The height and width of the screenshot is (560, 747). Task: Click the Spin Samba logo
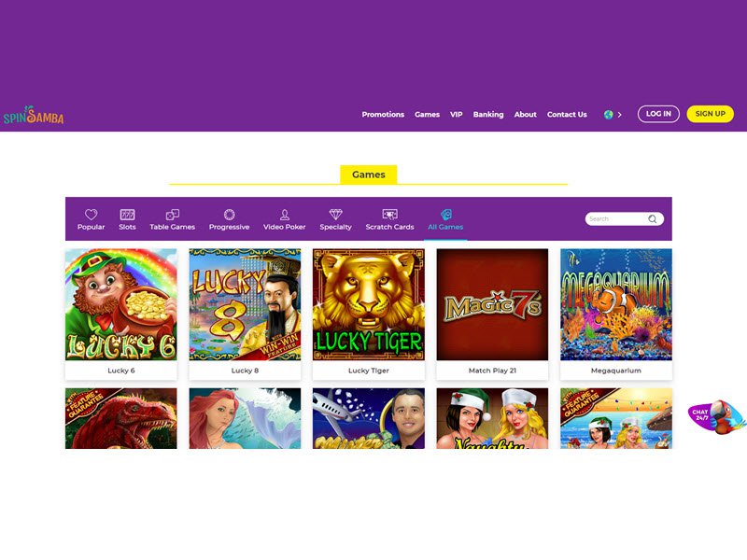(x=34, y=115)
